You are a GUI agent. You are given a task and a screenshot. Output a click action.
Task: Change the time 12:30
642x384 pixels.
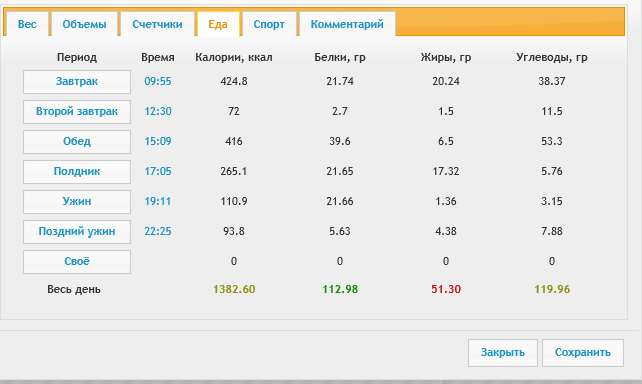158,111
